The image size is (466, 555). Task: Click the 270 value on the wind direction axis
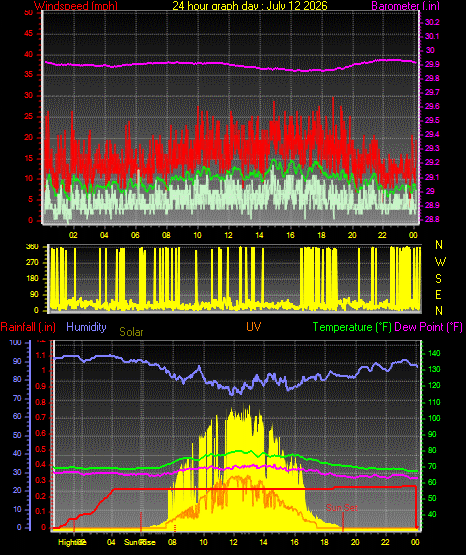[x=32, y=263]
